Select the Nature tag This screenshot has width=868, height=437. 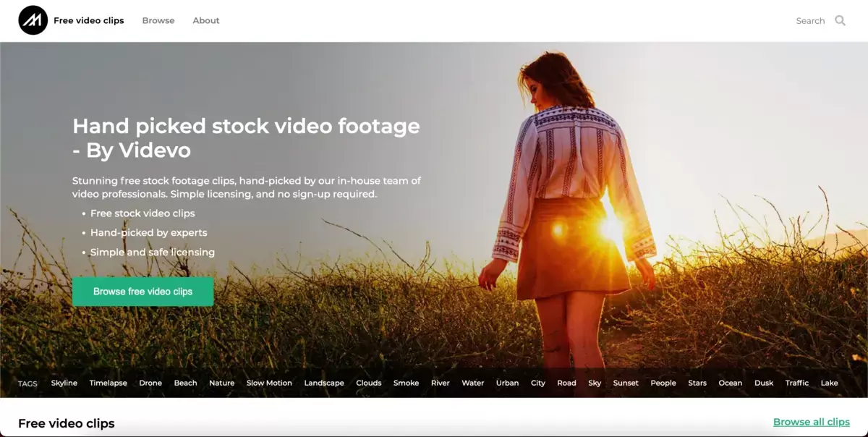pos(222,383)
